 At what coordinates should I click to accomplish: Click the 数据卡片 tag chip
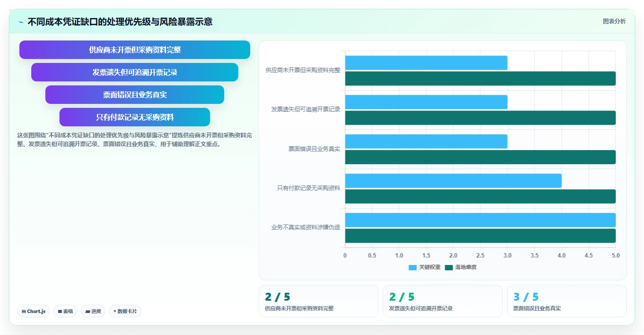tap(125, 311)
